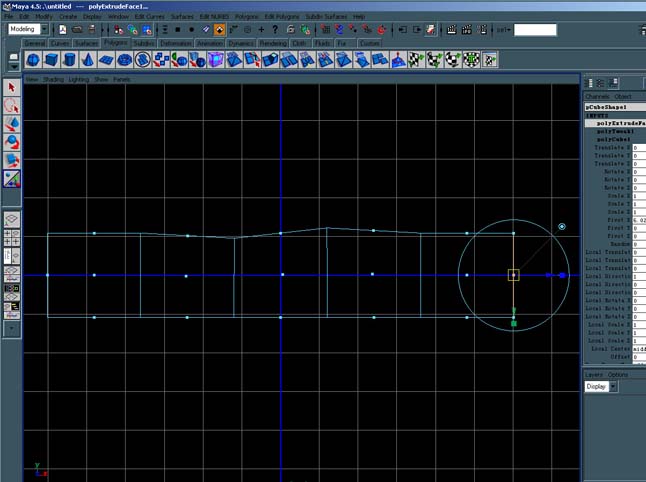Click the single perspective layout icon

click(x=12, y=220)
